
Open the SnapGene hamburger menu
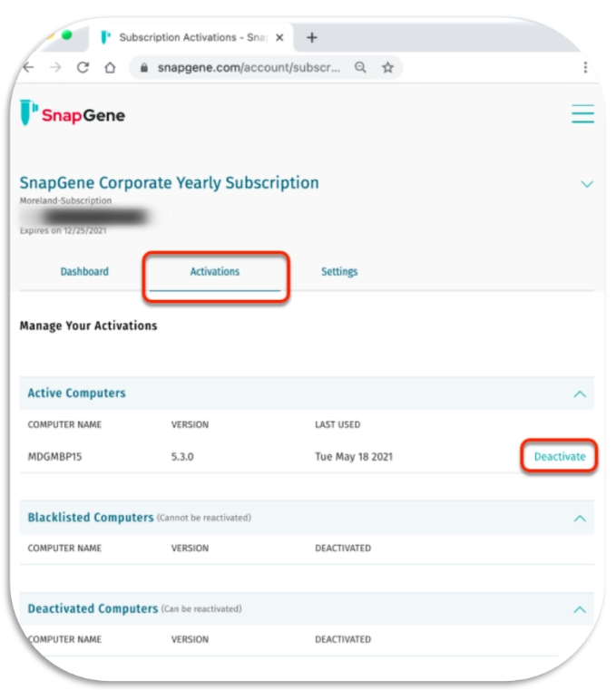click(582, 113)
